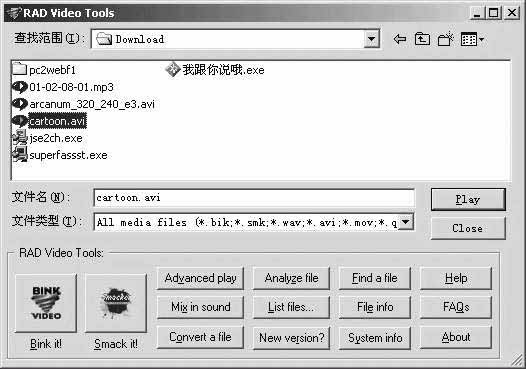
Task: Click the cartoon.avi file icon
Action: 19,121
